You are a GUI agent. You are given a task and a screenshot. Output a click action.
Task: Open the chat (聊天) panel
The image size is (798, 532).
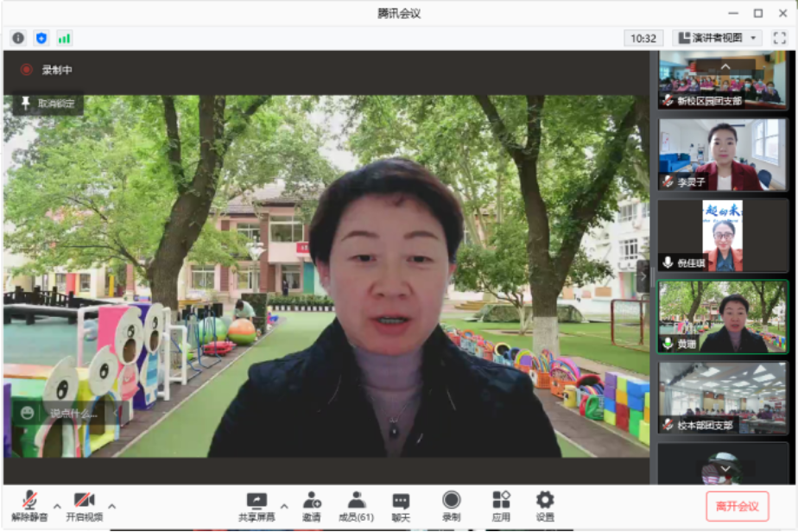(401, 505)
